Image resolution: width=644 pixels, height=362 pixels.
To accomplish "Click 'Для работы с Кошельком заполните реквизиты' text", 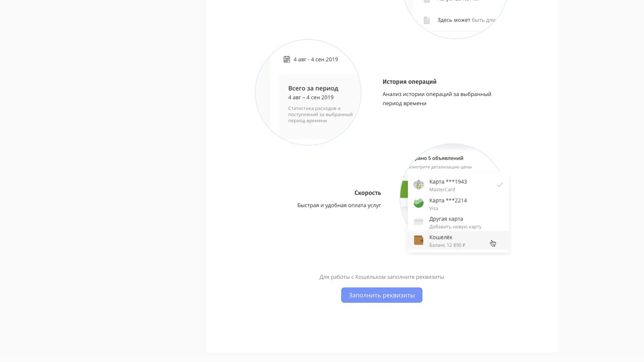I will coord(381,277).
